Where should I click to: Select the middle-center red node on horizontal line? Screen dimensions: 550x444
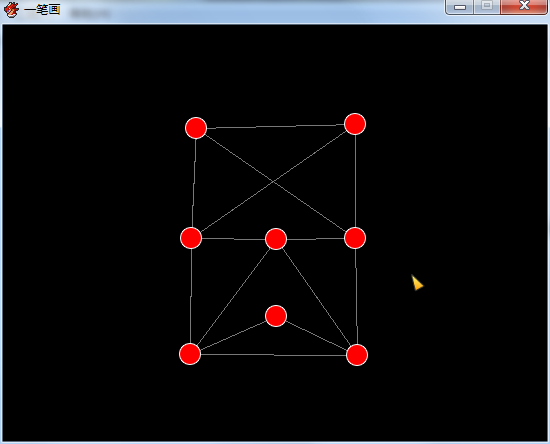pyautogui.click(x=276, y=239)
